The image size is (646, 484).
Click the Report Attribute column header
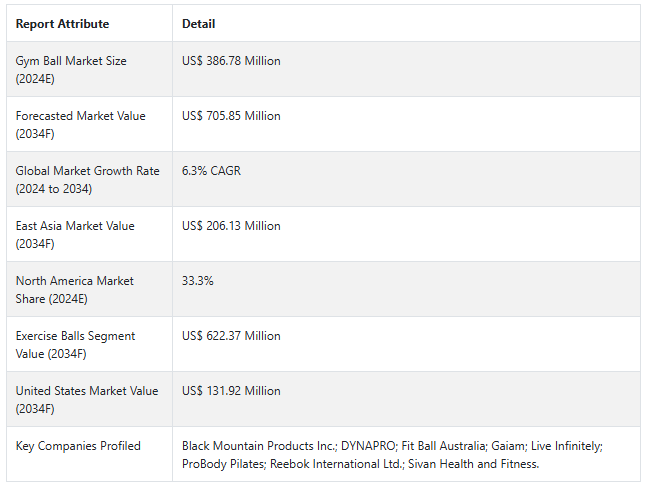click(62, 24)
